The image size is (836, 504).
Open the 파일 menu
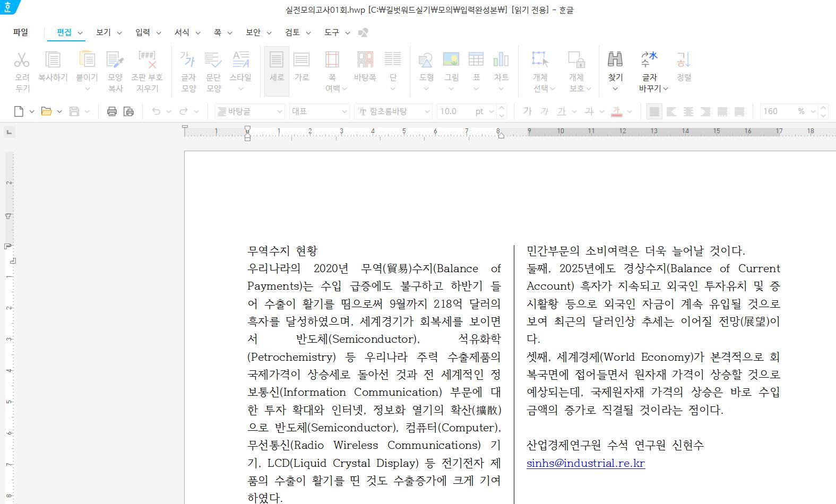coord(21,32)
